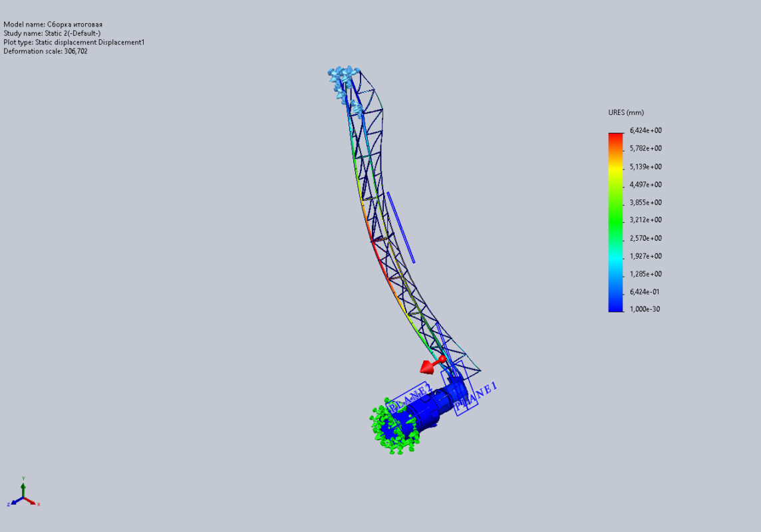The height and width of the screenshot is (532, 761).
Task: Click the XYZ orientation triad
Action: [x=23, y=495]
